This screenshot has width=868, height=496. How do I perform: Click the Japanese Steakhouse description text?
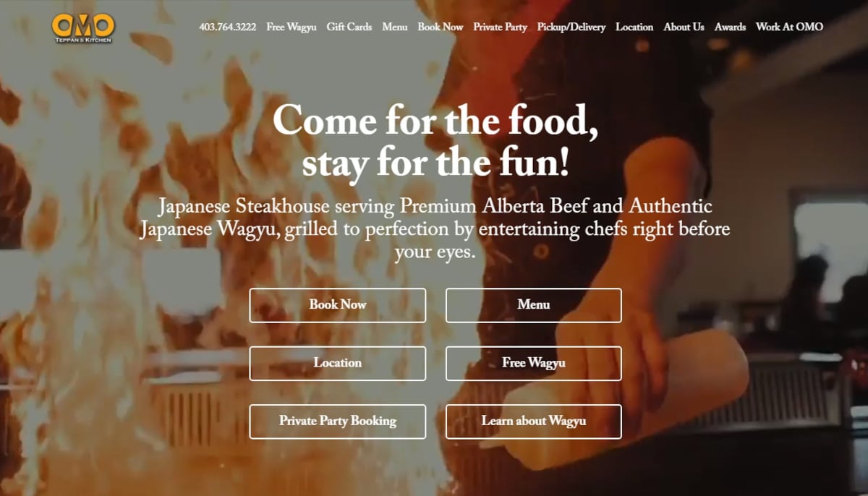click(x=435, y=229)
